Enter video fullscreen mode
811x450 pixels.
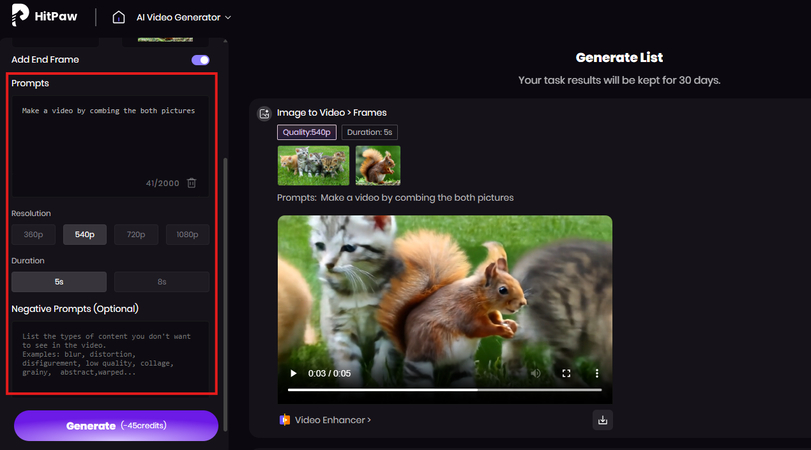click(x=566, y=373)
